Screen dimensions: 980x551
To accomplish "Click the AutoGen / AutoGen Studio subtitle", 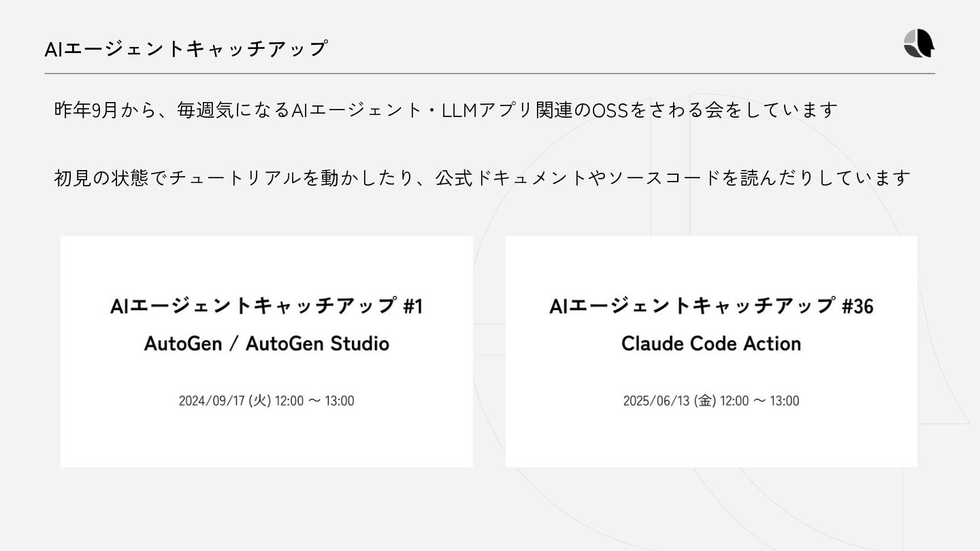I will 266,344.
